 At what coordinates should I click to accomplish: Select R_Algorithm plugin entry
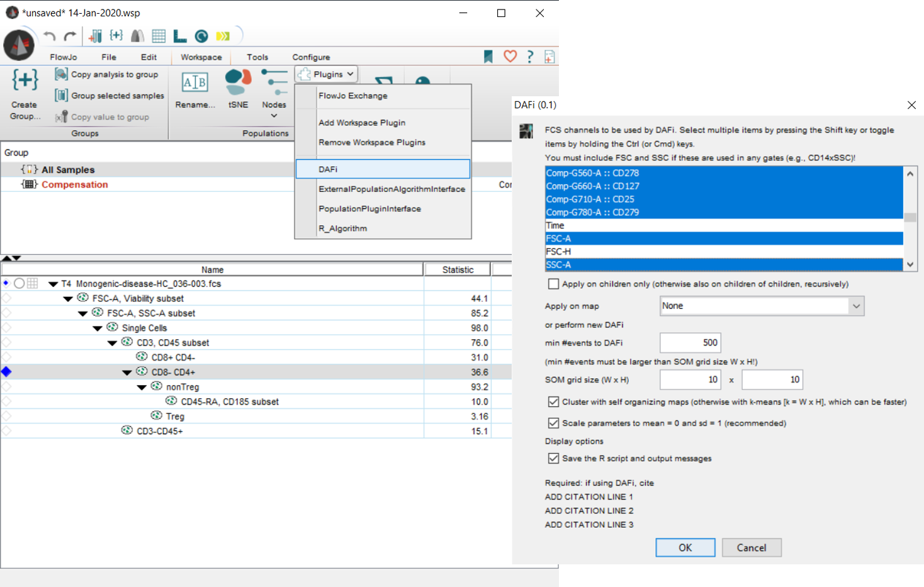click(383, 228)
